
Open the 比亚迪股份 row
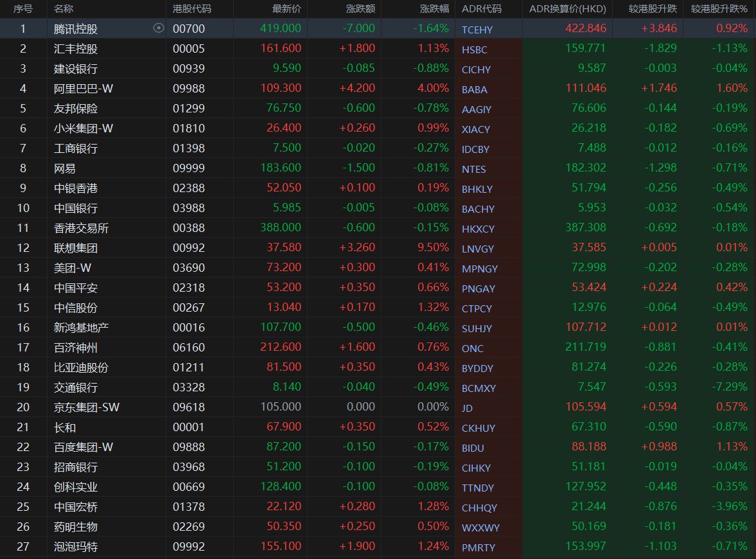[378, 368]
